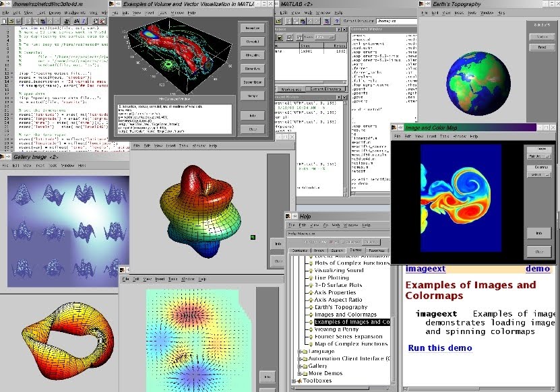Click the Copy icon in the editor toolbar
560x392 pixels.
(34, 22)
